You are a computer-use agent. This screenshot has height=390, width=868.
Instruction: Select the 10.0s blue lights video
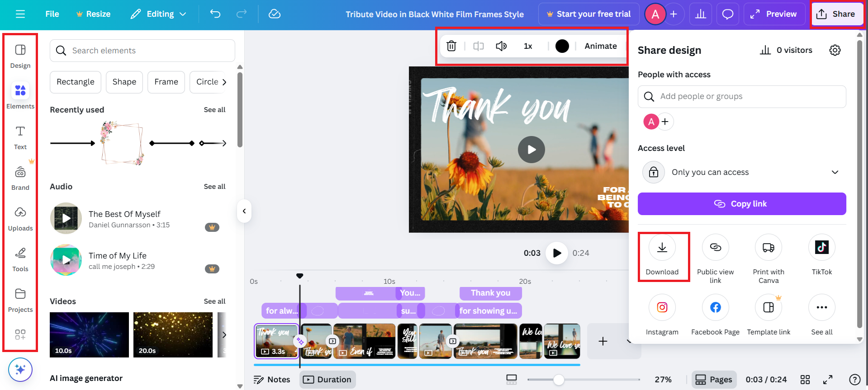89,335
